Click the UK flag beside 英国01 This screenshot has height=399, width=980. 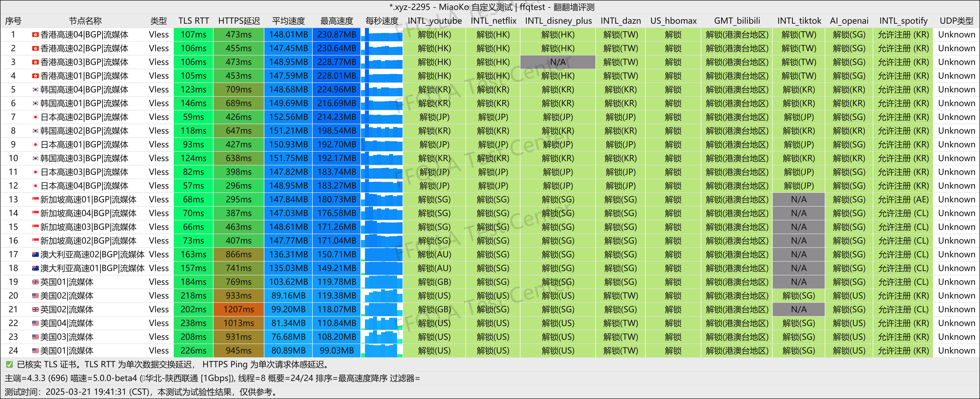[x=35, y=282]
